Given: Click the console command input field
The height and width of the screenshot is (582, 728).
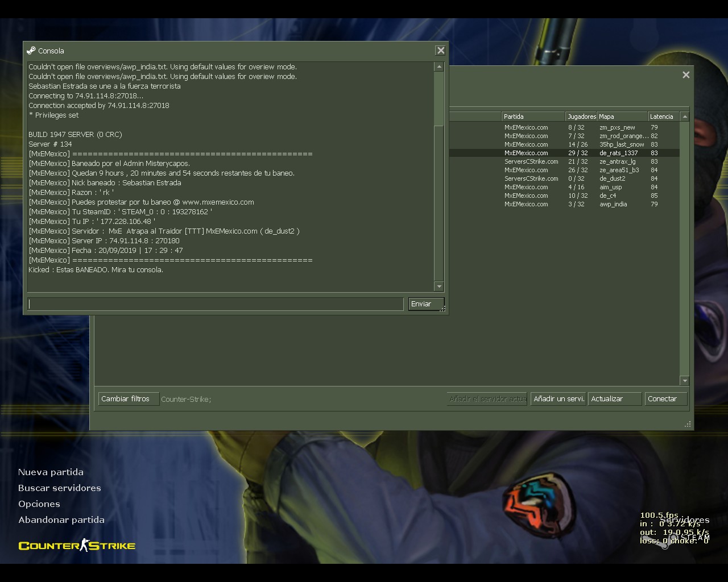Looking at the screenshot, I should (x=216, y=304).
